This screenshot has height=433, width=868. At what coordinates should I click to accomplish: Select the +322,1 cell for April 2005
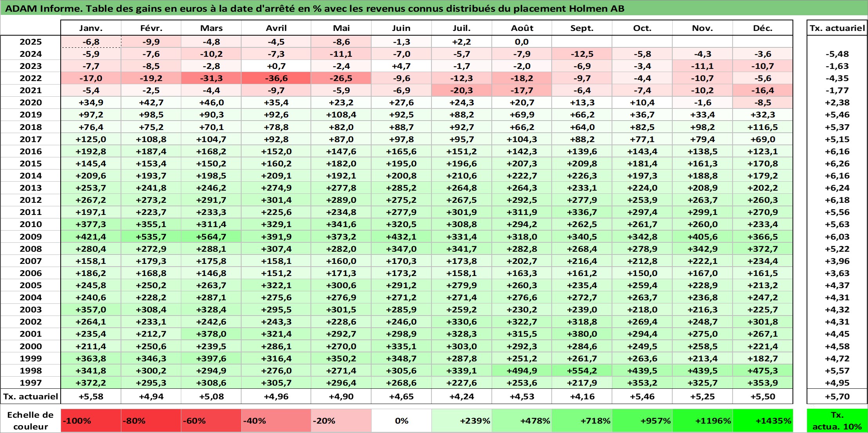point(276,285)
